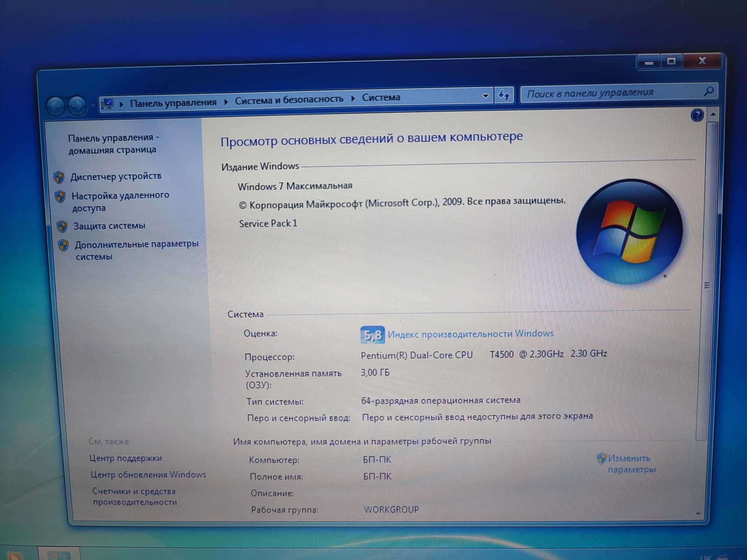Select "64-разрядная операционная система" text

pos(441,401)
